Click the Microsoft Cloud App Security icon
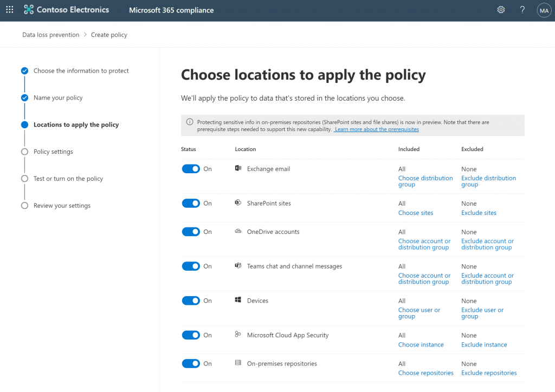 (x=238, y=334)
